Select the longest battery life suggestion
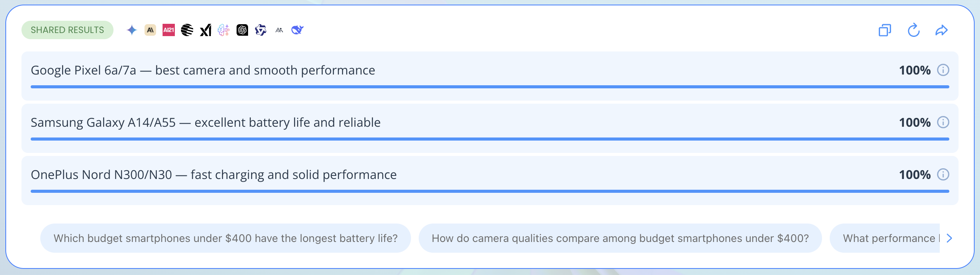 [x=225, y=238]
